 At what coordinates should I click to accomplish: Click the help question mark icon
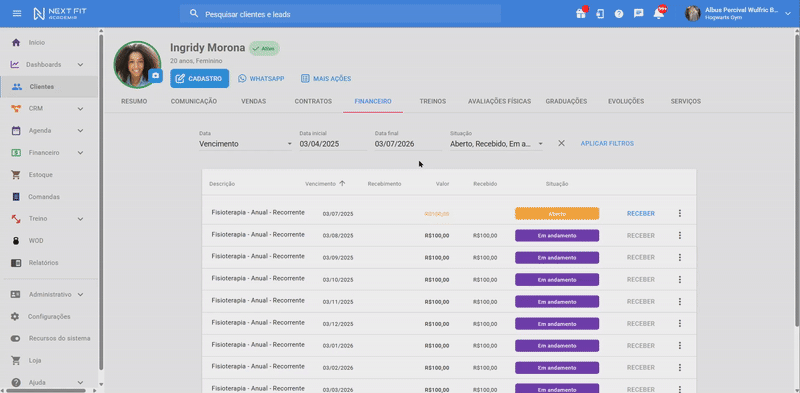619,14
